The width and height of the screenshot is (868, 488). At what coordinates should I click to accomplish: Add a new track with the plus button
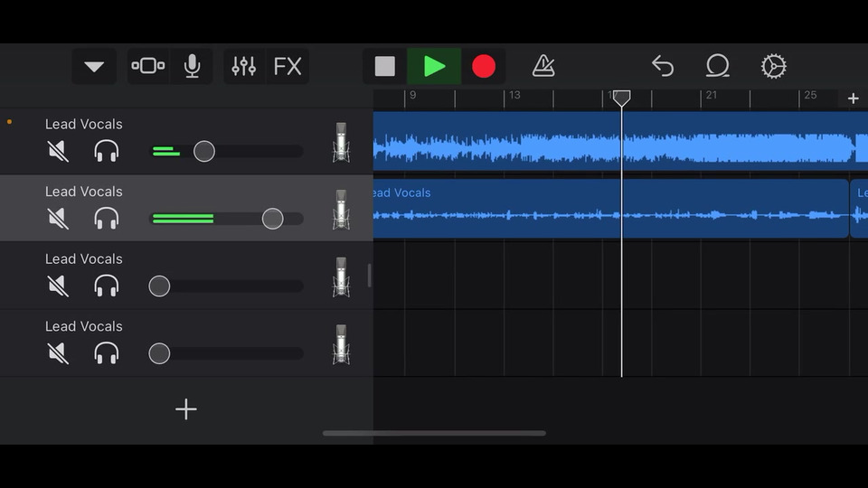click(186, 409)
